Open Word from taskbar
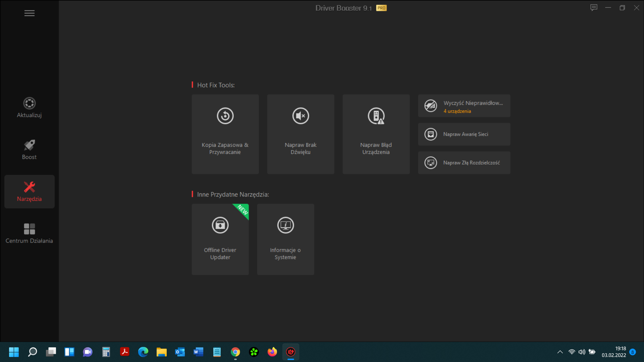 199,352
